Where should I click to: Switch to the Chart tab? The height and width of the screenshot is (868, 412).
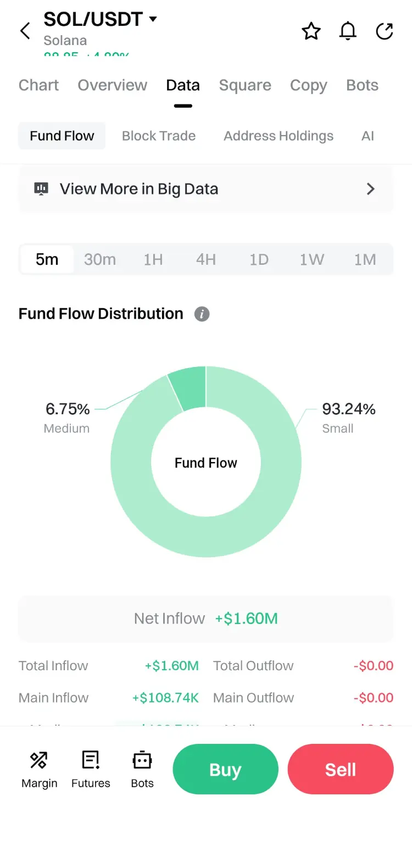coord(38,85)
